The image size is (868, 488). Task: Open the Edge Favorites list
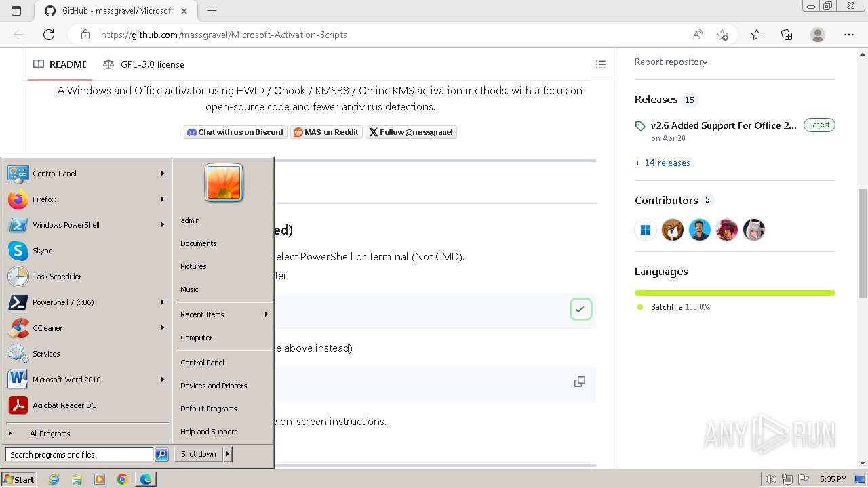tap(757, 35)
